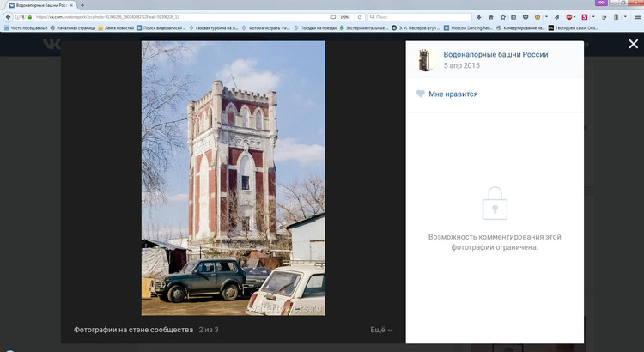Open the Firefox hamburger menu
Image resolution: width=644 pixels, height=352 pixels.
638,17
